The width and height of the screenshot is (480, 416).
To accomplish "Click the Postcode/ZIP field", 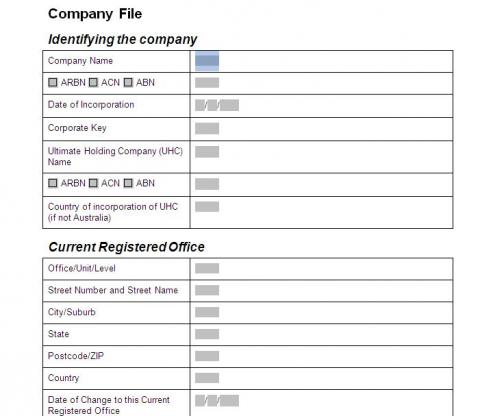I will 207,356.
